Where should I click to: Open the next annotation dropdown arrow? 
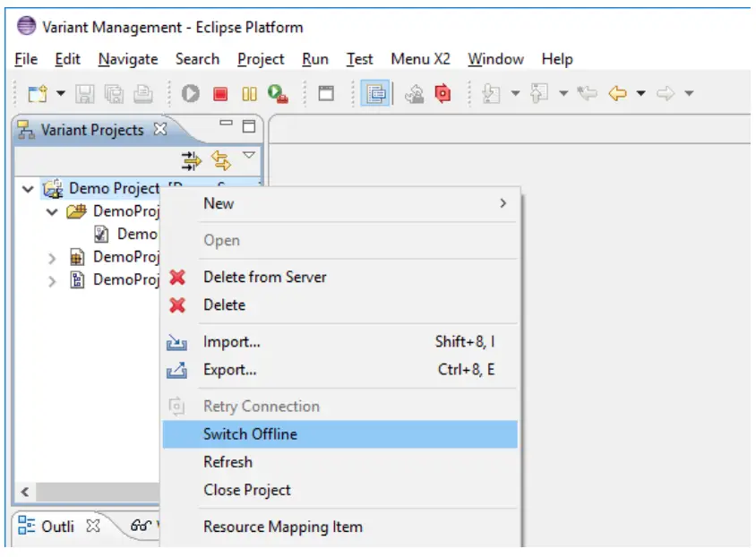coord(515,93)
